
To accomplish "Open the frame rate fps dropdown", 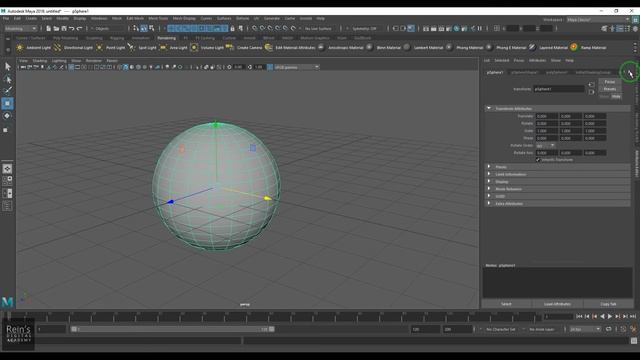I will [x=585, y=329].
